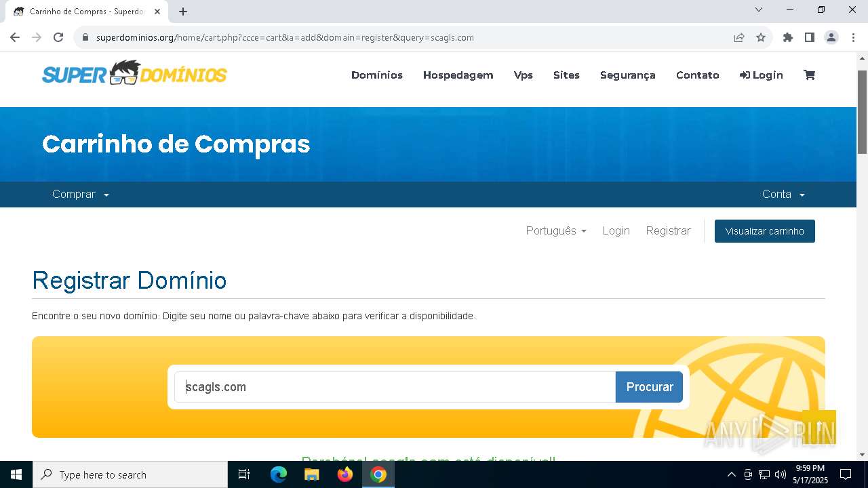Click the domain search input field
This screenshot has height=488, width=868.
pos(395,387)
